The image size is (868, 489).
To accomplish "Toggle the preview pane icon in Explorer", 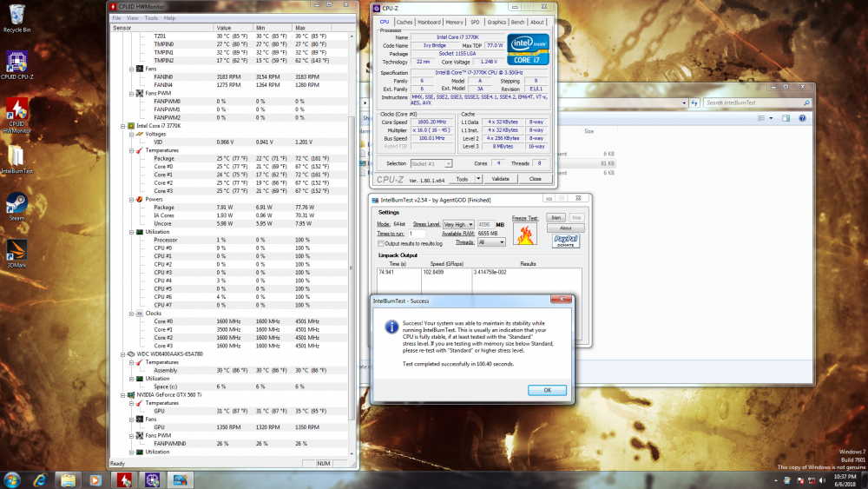I will pyautogui.click(x=786, y=118).
